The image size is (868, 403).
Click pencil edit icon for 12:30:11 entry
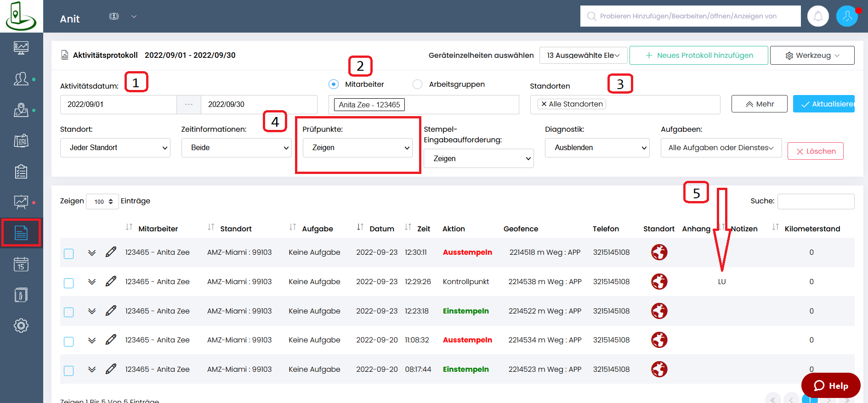tap(111, 252)
